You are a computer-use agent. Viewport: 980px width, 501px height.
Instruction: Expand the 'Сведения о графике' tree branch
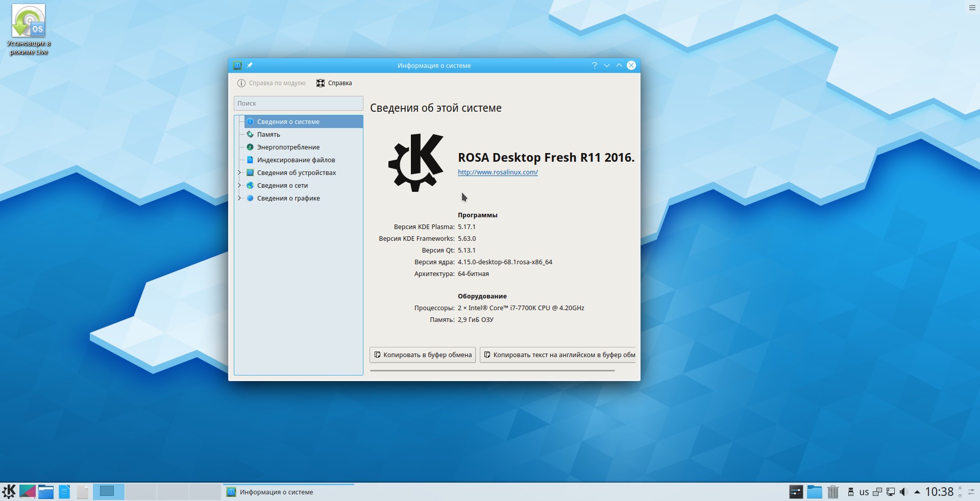(x=239, y=198)
